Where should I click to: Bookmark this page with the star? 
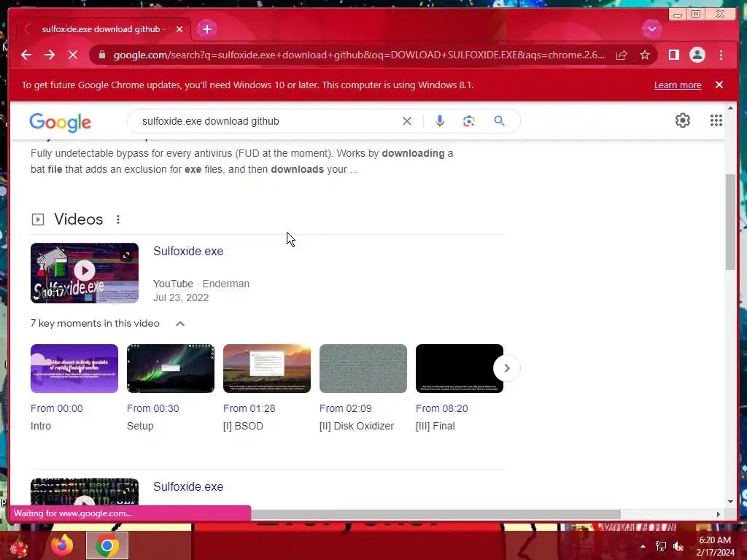[x=645, y=55]
